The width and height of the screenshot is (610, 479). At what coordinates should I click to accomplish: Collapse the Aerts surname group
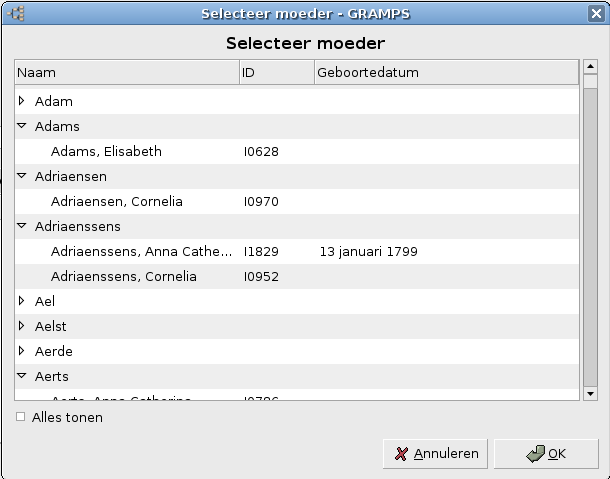coord(22,376)
